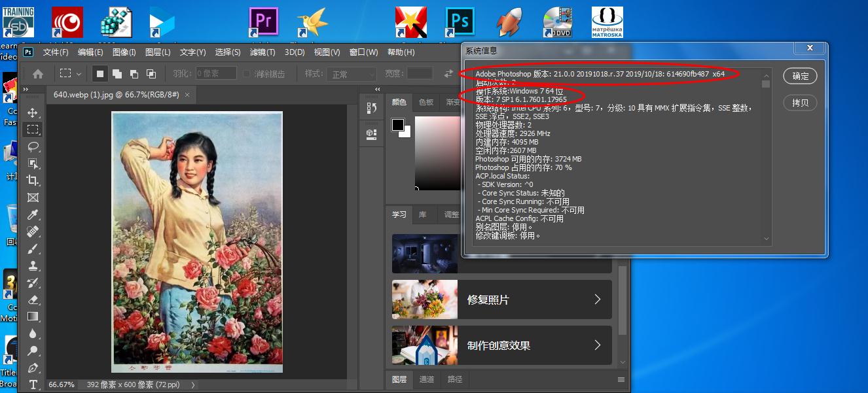The height and width of the screenshot is (393, 868).
Task: Select the Eyedropper tool
Action: 33,214
